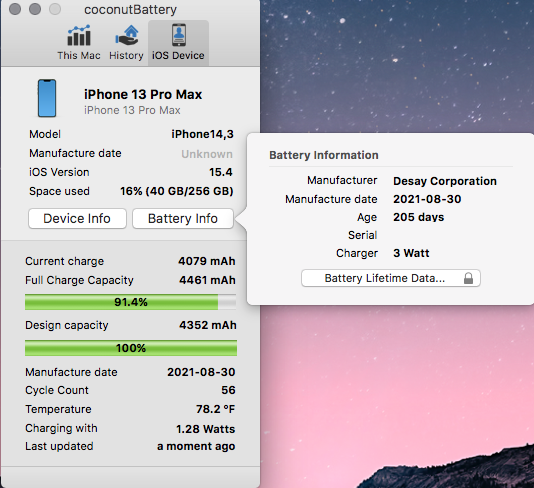Click the Charging with label
Viewport: 534px width, 488px height.
click(61, 428)
